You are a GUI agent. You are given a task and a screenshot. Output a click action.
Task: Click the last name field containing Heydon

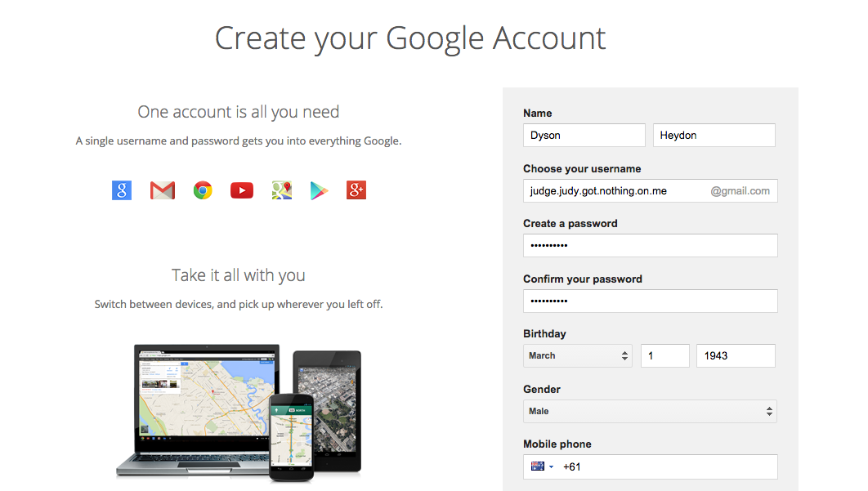point(714,136)
